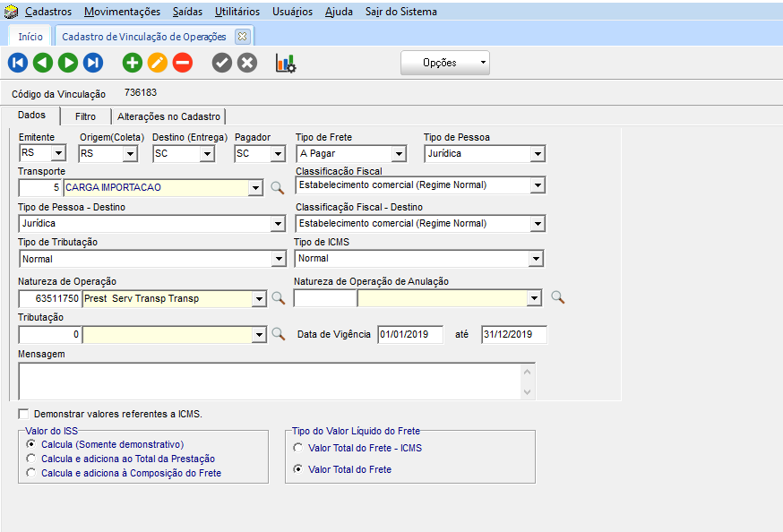Search Transporte with magnifier icon
Image resolution: width=783 pixels, height=532 pixels.
278,187
